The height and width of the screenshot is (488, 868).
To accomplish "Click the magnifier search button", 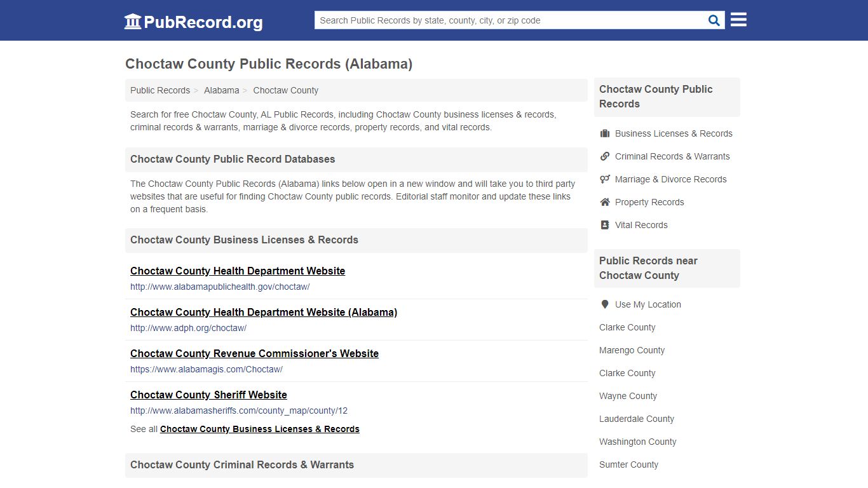I will click(x=714, y=20).
